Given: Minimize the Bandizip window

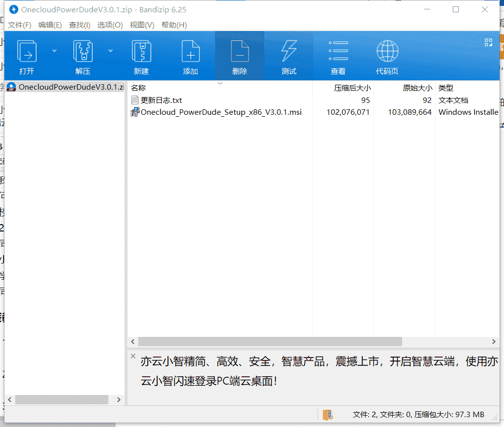Looking at the screenshot, I should (x=427, y=10).
